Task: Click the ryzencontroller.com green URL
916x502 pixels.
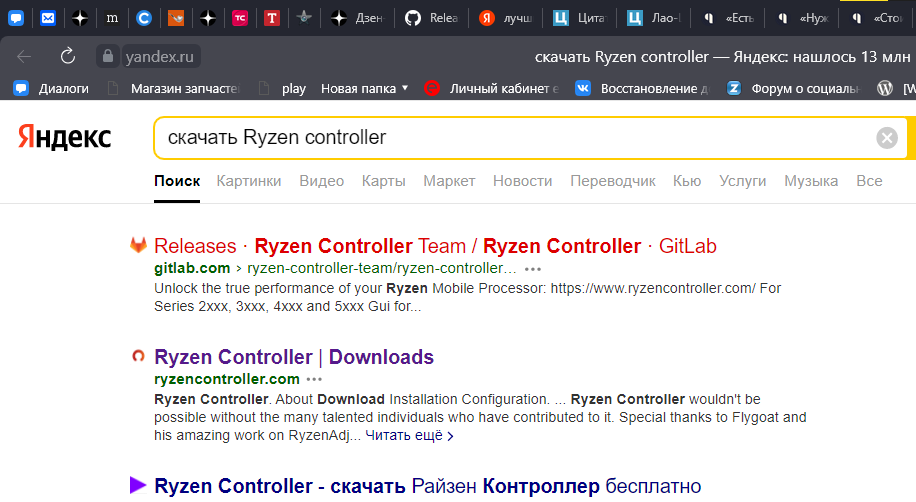Action: point(227,379)
